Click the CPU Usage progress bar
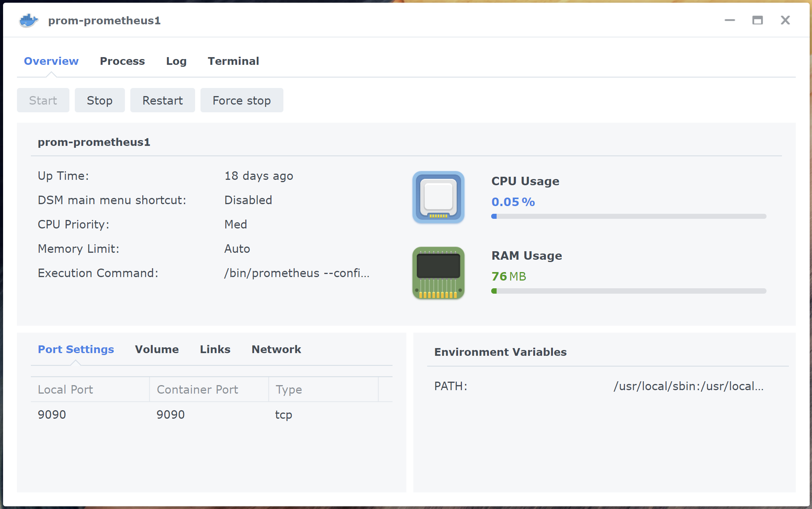This screenshot has width=812, height=509. click(x=628, y=216)
